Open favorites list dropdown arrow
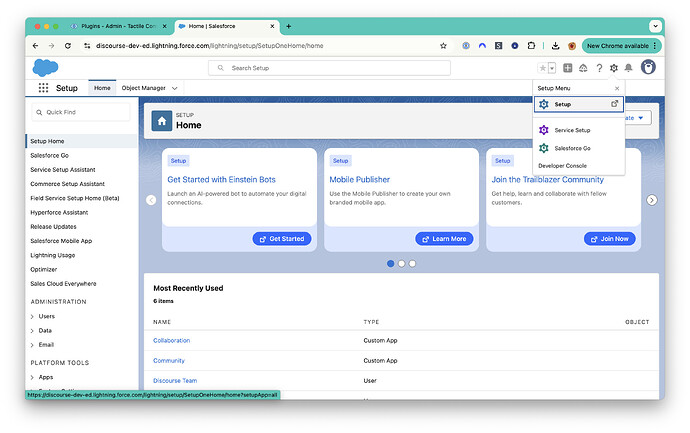The height and width of the screenshot is (433, 690). tap(552, 68)
